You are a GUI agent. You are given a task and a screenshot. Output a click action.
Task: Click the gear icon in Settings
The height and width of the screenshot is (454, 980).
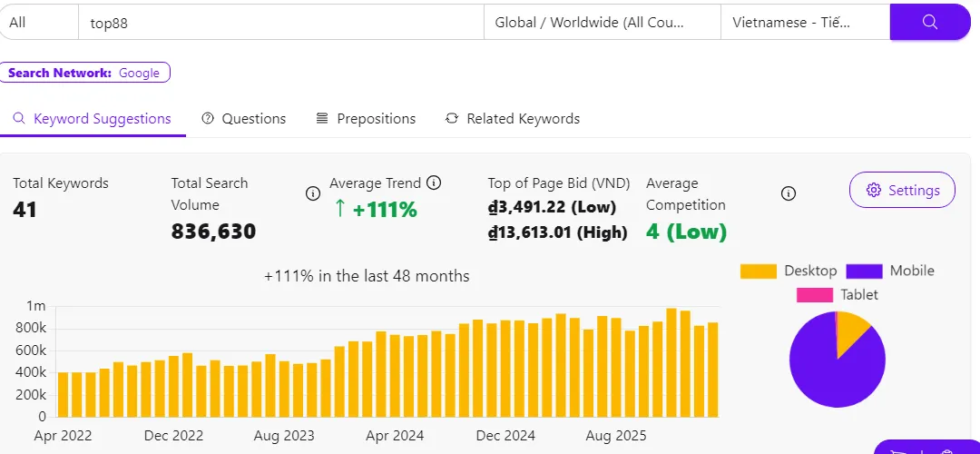(874, 190)
